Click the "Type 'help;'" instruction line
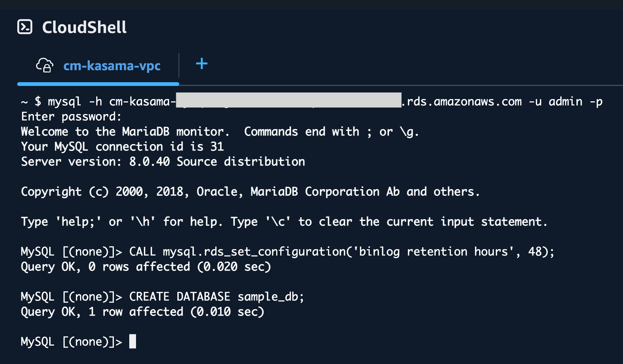The width and height of the screenshot is (623, 364). 284,221
